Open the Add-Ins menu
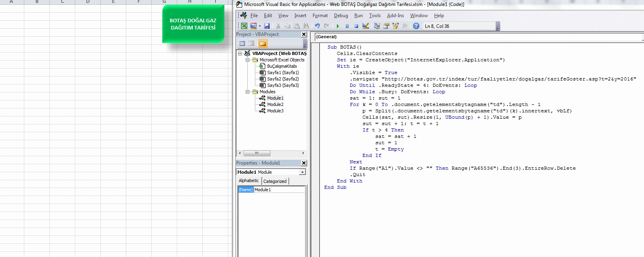 [x=395, y=16]
